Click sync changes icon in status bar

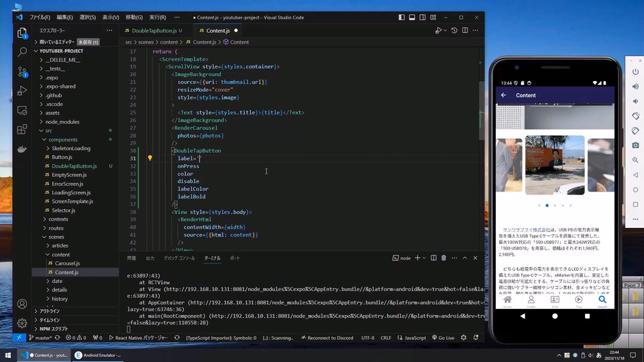[x=58, y=338]
